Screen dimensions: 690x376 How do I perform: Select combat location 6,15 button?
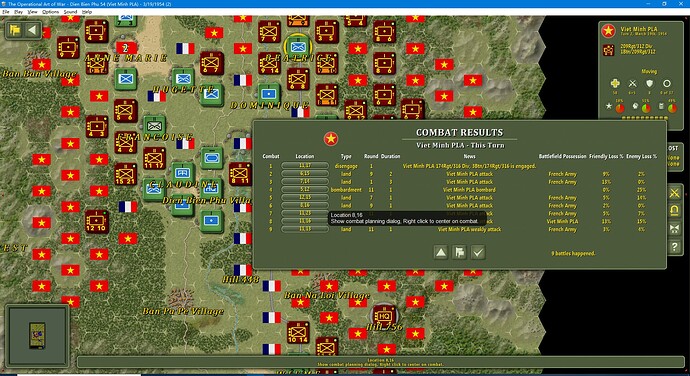(x=305, y=174)
